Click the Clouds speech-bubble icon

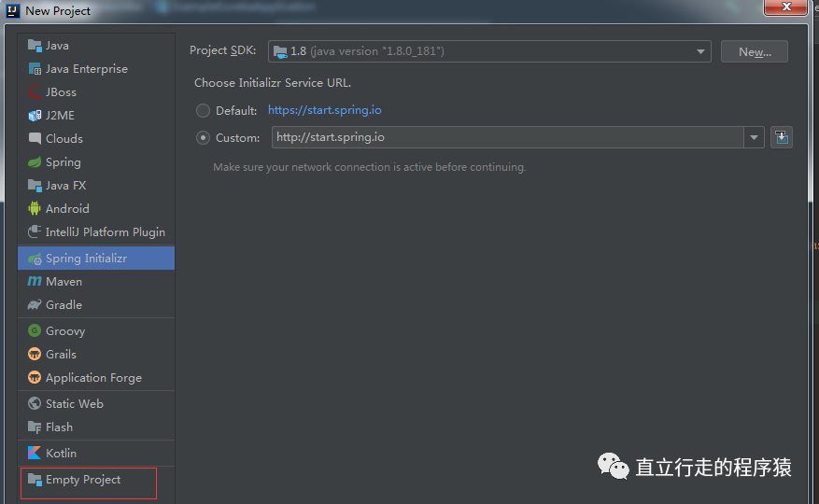(35, 138)
